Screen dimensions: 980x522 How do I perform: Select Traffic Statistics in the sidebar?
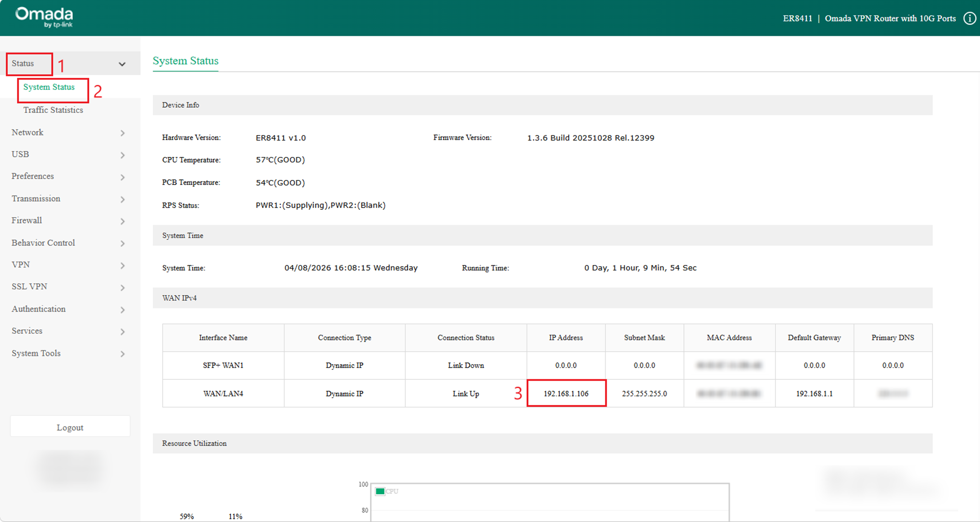click(53, 110)
